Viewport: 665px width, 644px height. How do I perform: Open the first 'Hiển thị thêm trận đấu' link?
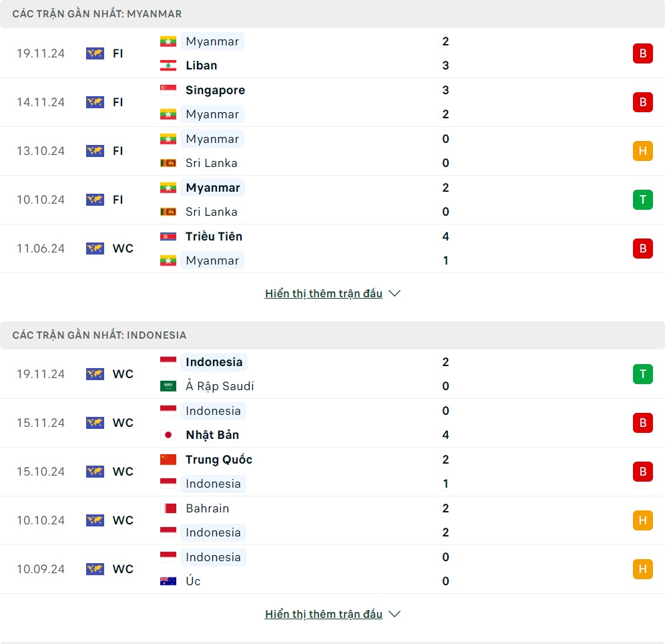click(x=323, y=293)
